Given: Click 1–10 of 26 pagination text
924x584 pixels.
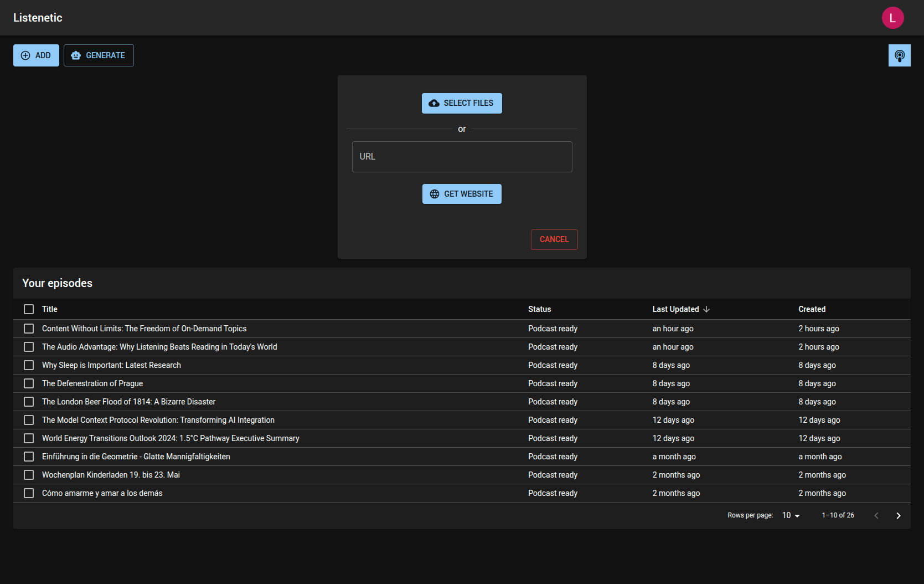Looking at the screenshot, I should click(x=838, y=515).
